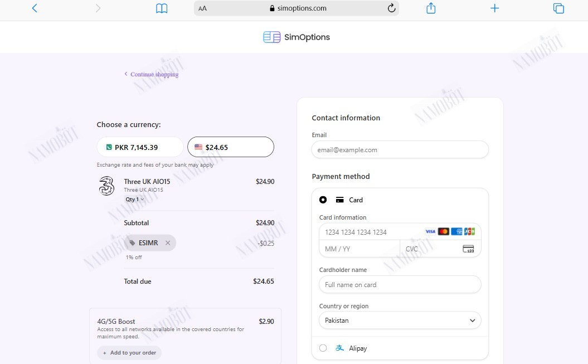This screenshot has width=588, height=364.
Task: Open a new tab with the plus icon
Action: pos(494,8)
